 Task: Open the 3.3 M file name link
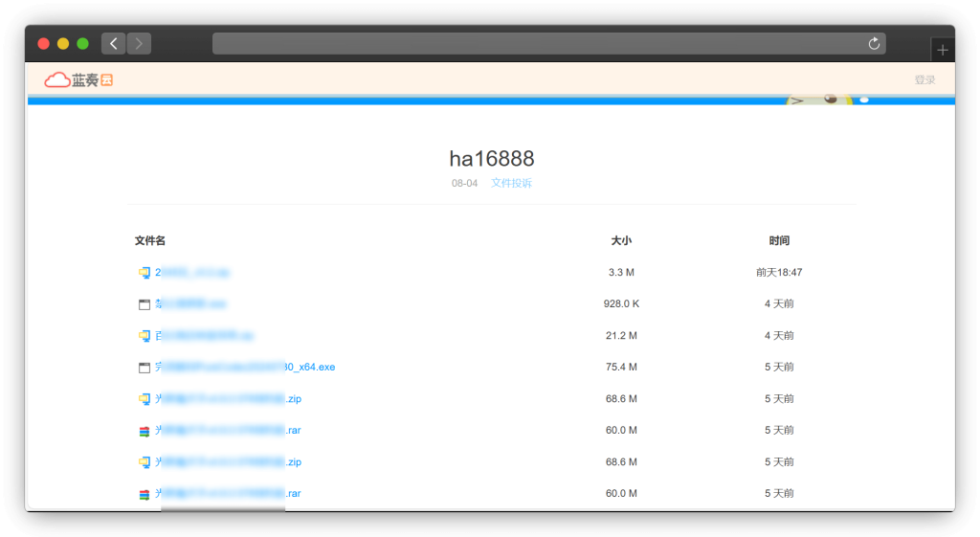coord(192,273)
